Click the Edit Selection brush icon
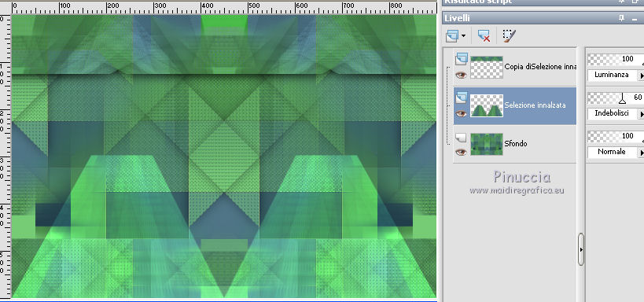 510,35
